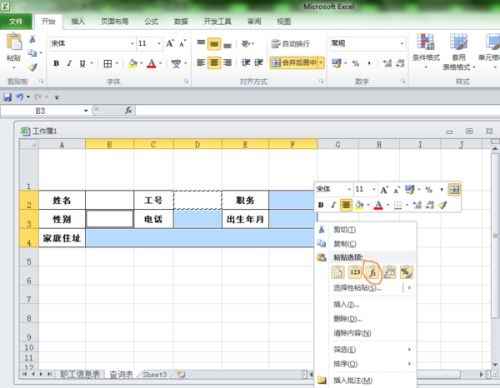Switch to the Developer tab
500x388 pixels.
click(218, 21)
